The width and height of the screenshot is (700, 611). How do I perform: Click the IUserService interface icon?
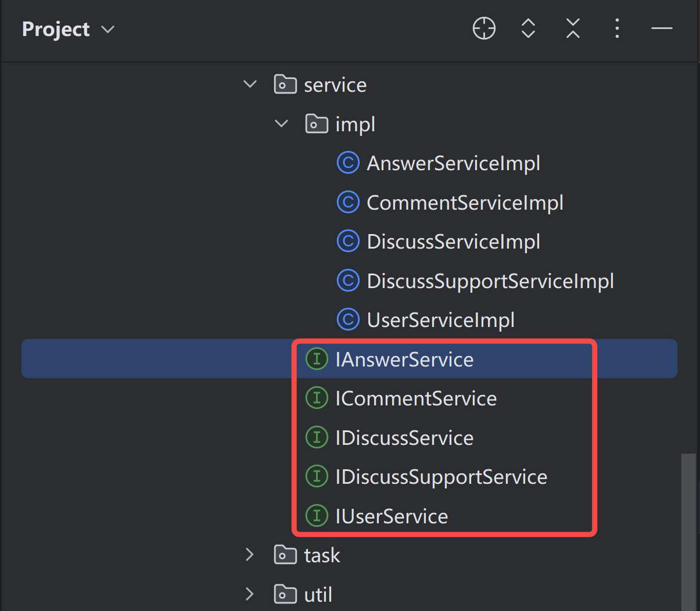pos(317,516)
